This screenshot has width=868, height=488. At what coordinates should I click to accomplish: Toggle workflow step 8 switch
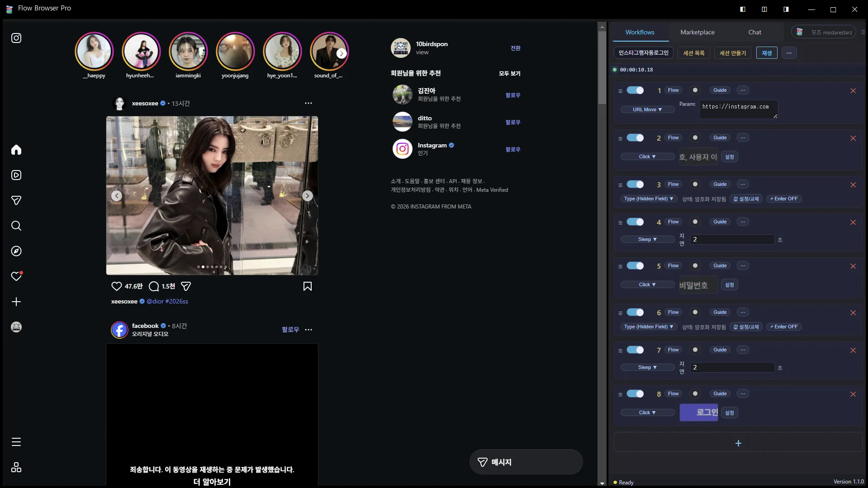coord(635,394)
